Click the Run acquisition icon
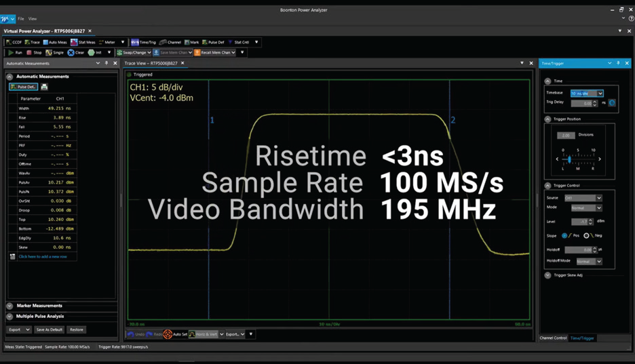Screen dimensions: 635x364 [10, 52]
